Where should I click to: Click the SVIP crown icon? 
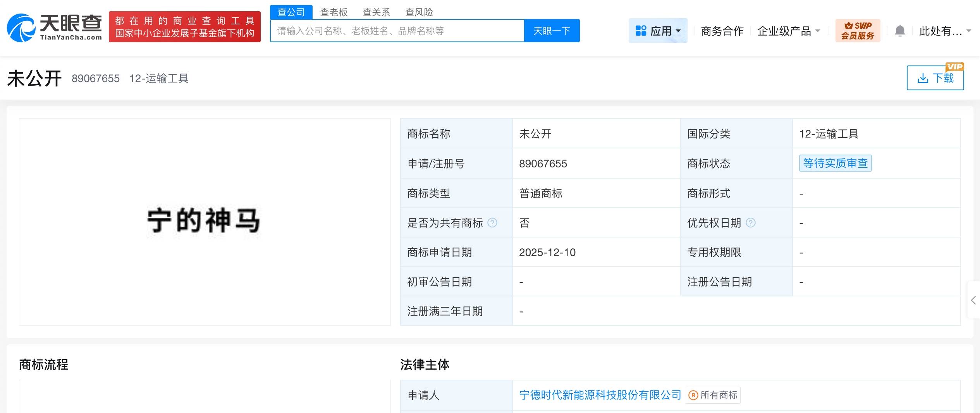(849, 26)
